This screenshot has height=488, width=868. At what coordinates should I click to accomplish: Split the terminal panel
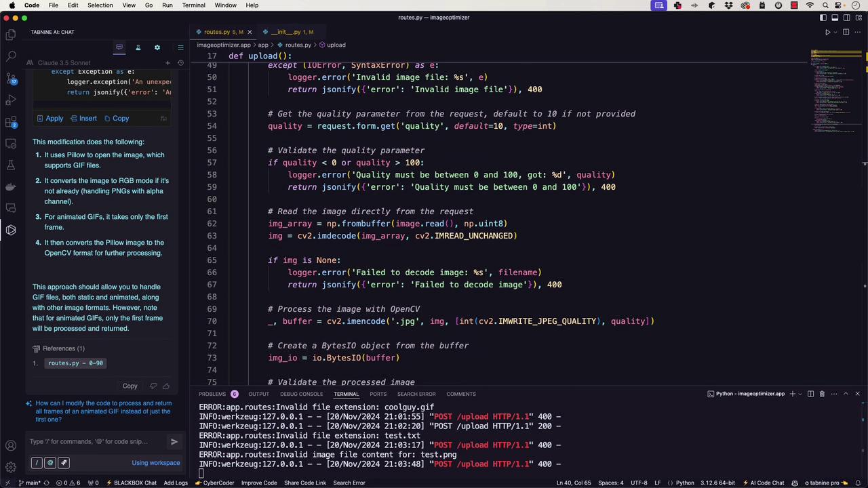click(x=810, y=394)
